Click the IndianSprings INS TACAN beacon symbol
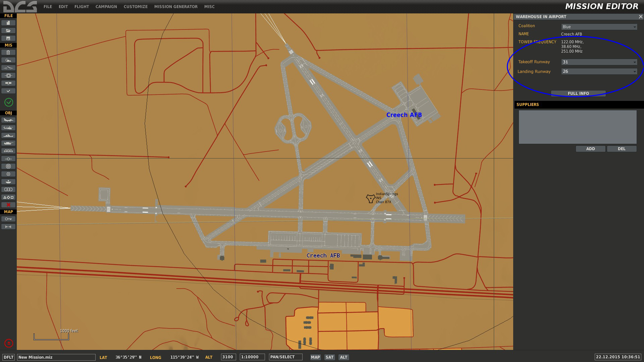This screenshot has height=362, width=644. pyautogui.click(x=370, y=198)
